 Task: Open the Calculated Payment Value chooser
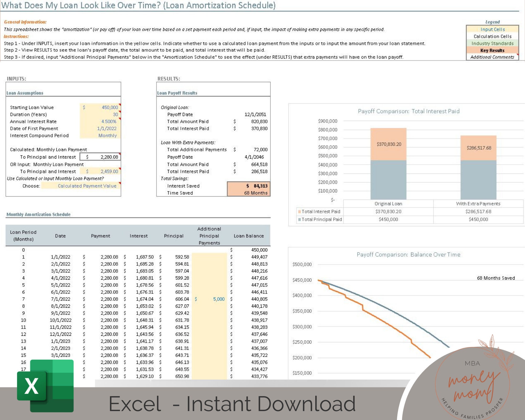coord(87,186)
